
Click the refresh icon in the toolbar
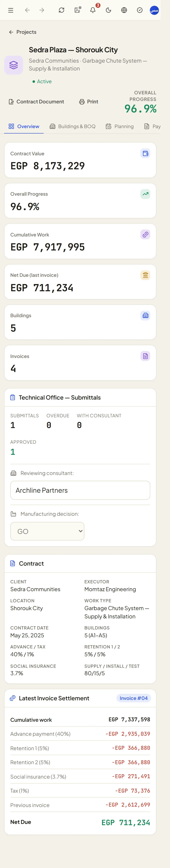tap(62, 10)
